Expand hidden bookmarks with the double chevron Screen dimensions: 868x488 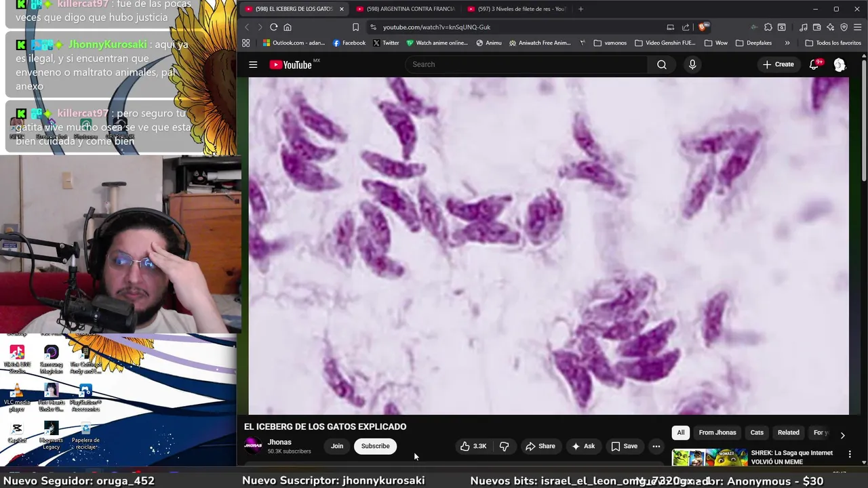pyautogui.click(x=787, y=43)
